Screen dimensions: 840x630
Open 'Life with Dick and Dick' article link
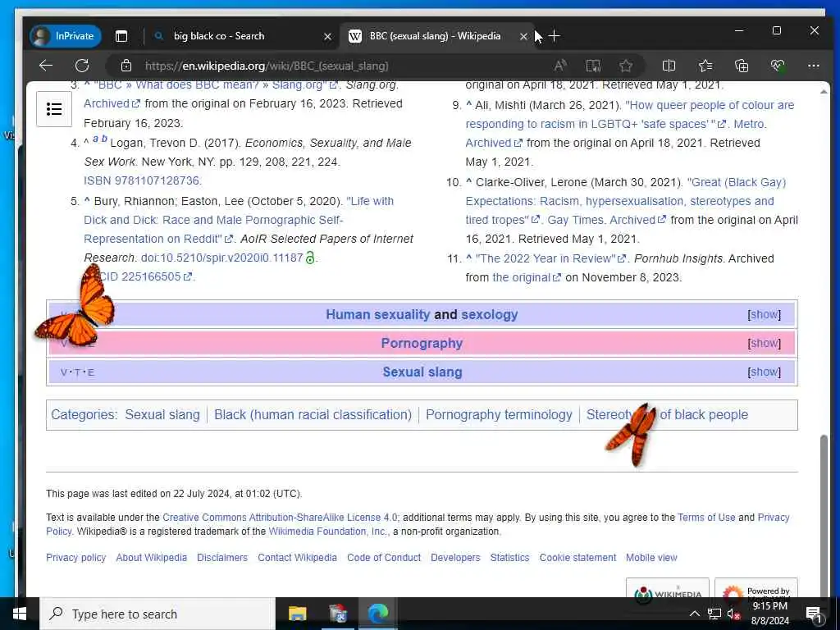239,220
